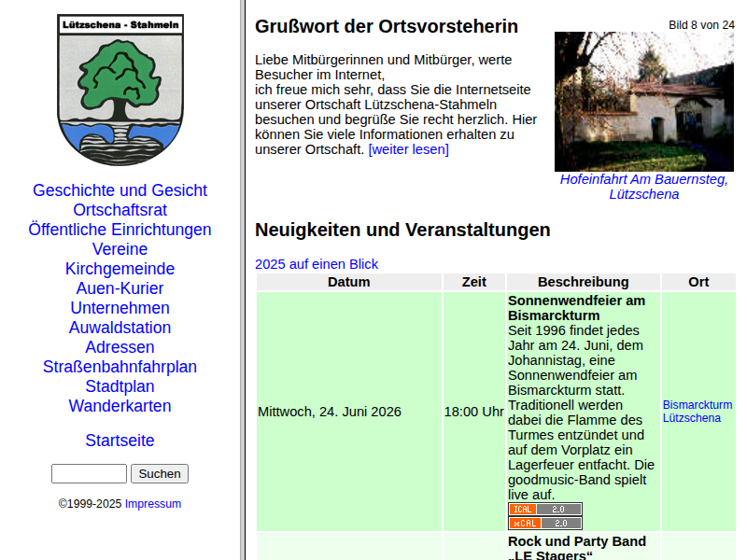The image size is (747, 560).
Task: Click the time cell 18:00 Uhr
Action: [x=474, y=412]
